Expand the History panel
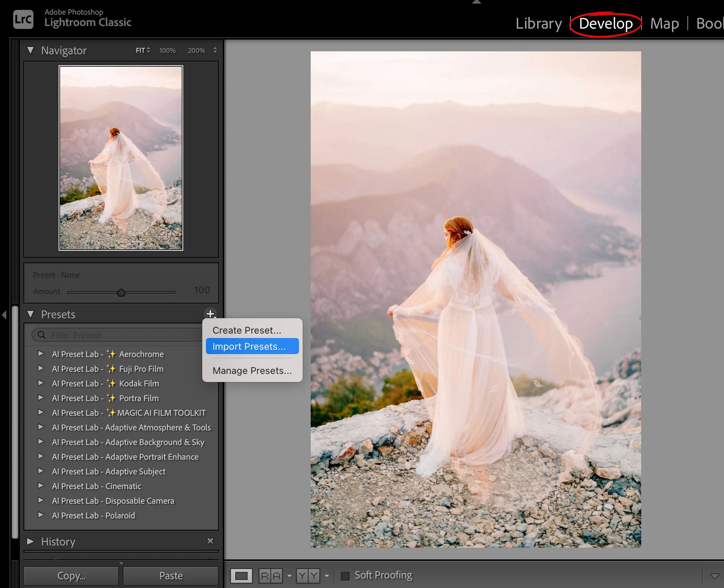This screenshot has height=588, width=724. pos(30,541)
